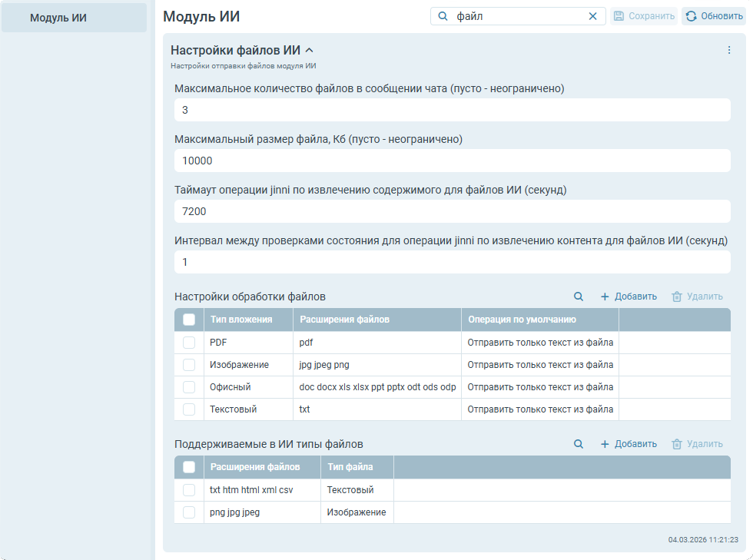Screen dimensions: 753x560
Task: Select Модуль ИИ in the left sidebar
Action: click(x=74, y=18)
